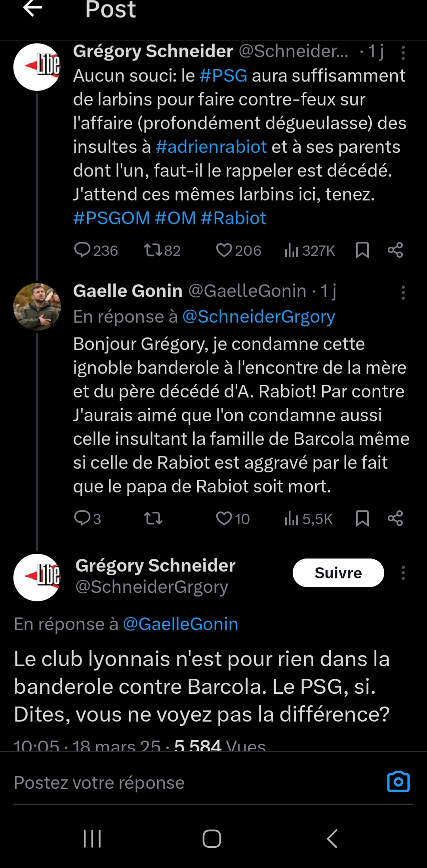Image resolution: width=427 pixels, height=868 pixels.
Task: Open more options next to Suivre button
Action: (403, 573)
